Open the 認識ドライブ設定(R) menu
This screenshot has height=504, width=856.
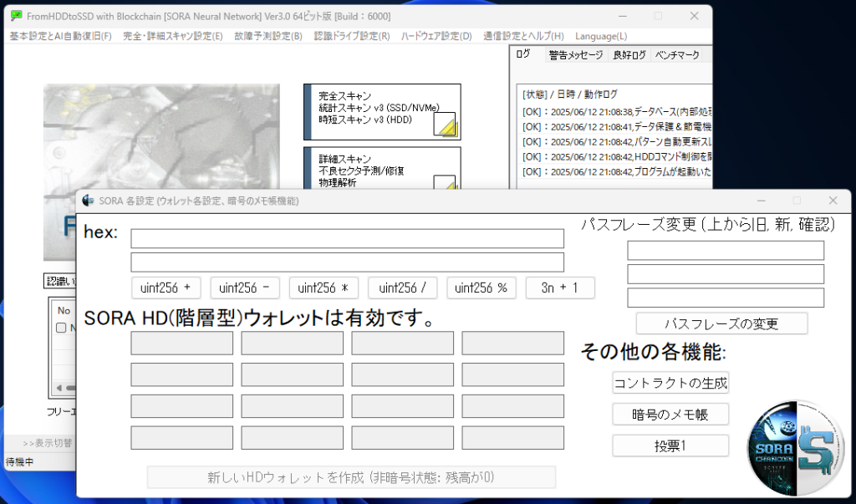click(352, 36)
